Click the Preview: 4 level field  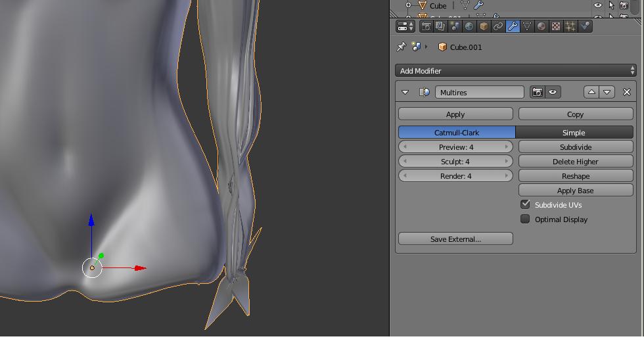click(x=455, y=147)
